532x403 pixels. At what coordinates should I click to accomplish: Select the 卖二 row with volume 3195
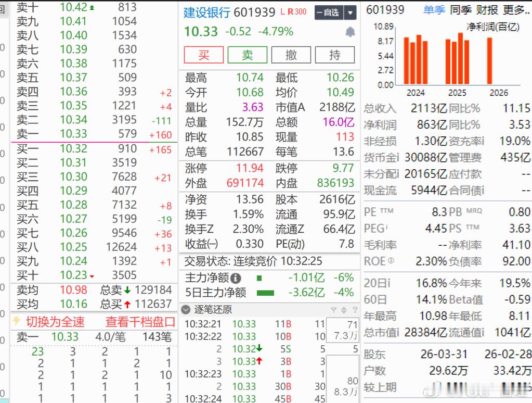[94, 120]
